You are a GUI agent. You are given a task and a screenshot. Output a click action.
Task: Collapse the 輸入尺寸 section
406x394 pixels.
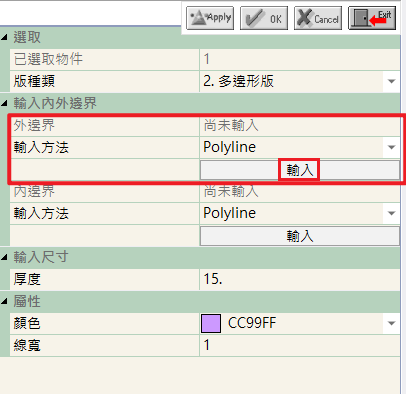[4, 257]
